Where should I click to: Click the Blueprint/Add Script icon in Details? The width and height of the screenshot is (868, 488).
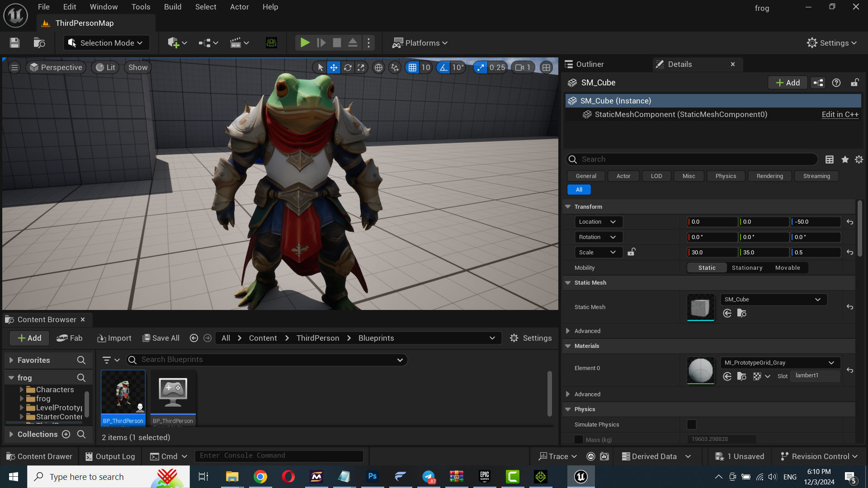tap(818, 83)
